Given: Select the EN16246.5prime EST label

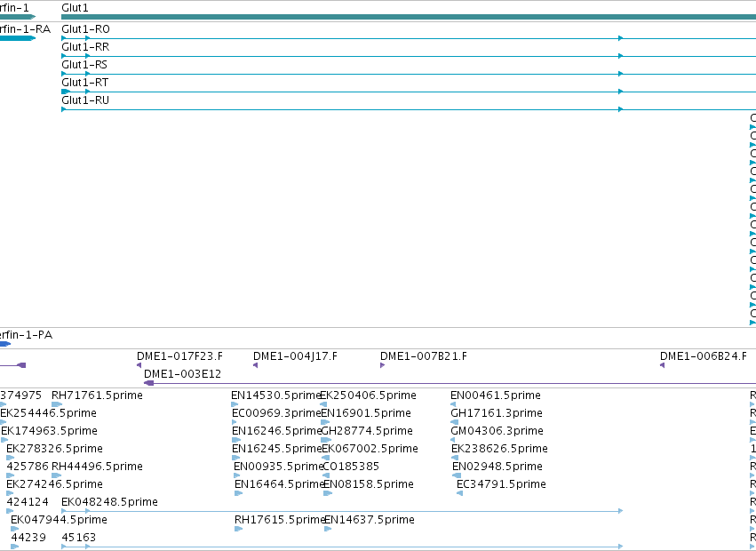Looking at the screenshot, I should (x=277, y=431).
